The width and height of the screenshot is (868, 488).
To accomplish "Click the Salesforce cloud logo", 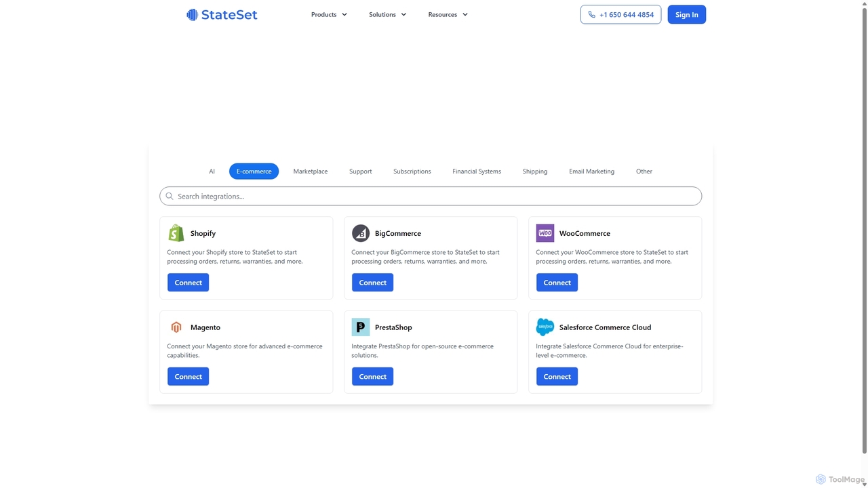I will coord(545,327).
